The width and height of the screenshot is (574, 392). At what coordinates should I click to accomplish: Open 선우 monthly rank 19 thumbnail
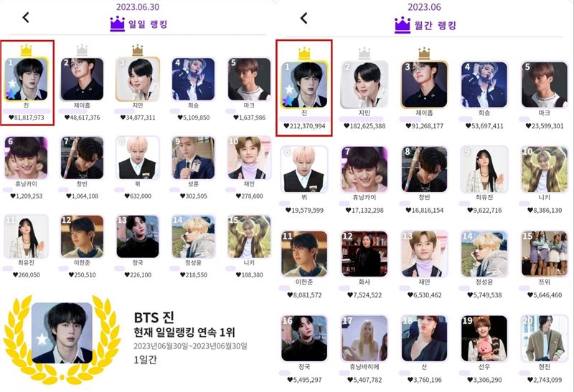pos(484,339)
